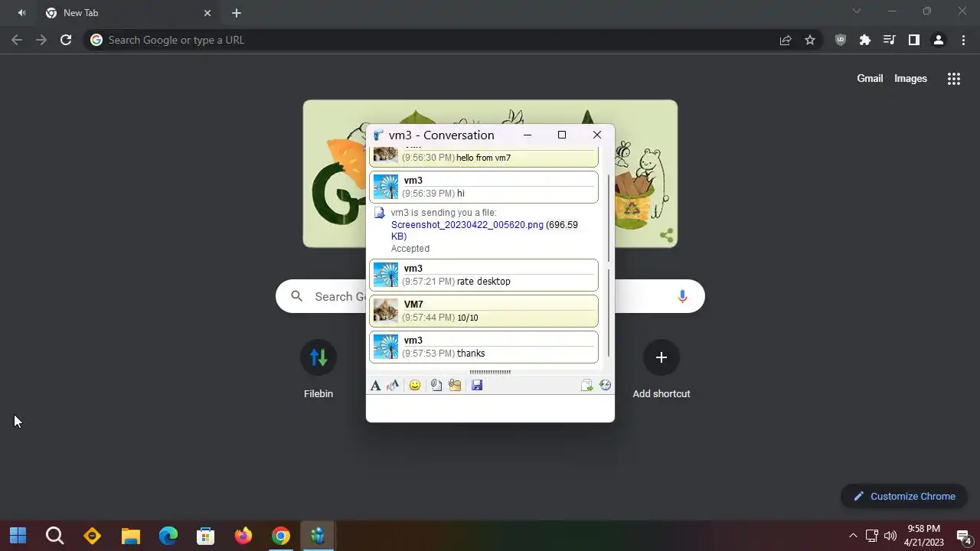Open a new Chrome tab with plus
The image size is (980, 551).
pyautogui.click(x=237, y=13)
